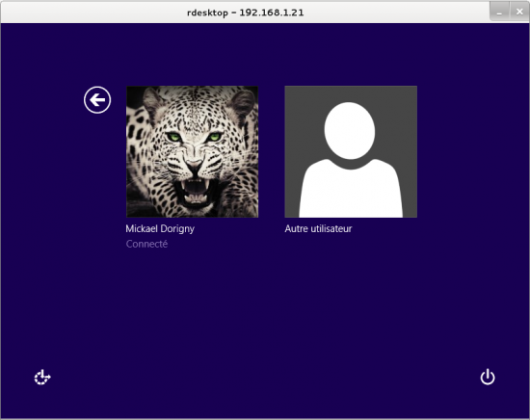Screen dimensions: 530x420
Task: Select the Autre utilisateur avatar tile
Action: click(351, 151)
